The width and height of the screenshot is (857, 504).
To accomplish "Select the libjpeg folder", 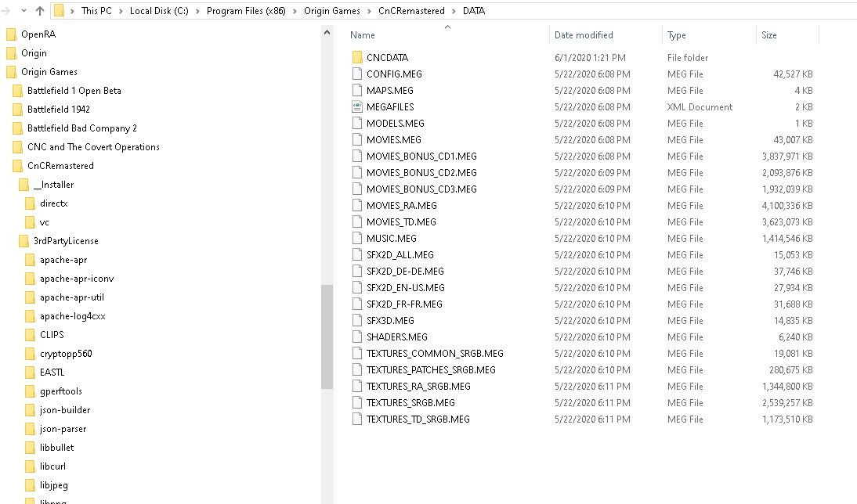I will click(x=54, y=485).
